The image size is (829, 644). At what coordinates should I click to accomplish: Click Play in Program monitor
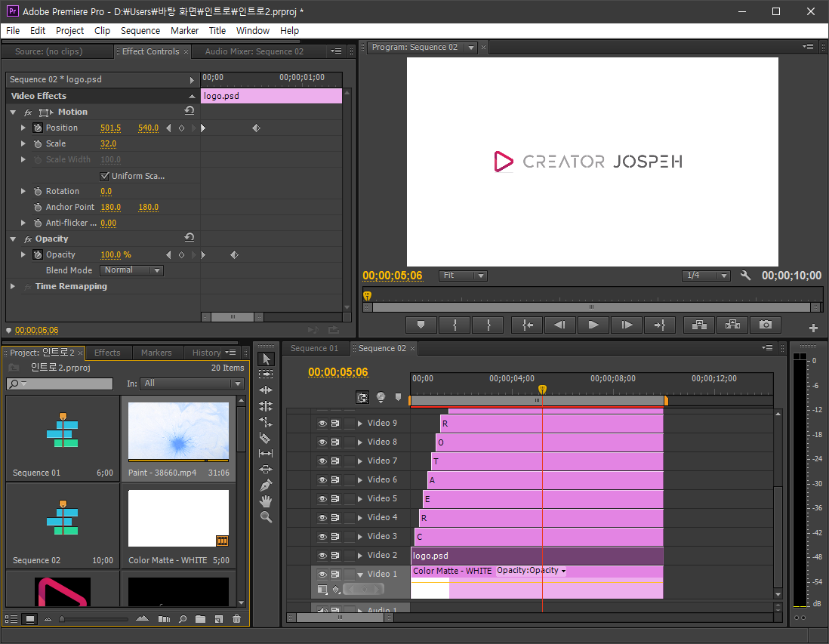click(x=593, y=325)
